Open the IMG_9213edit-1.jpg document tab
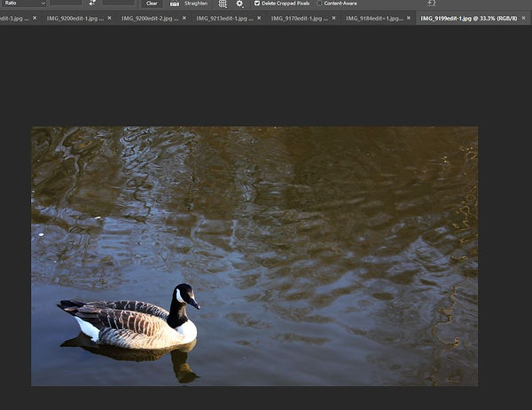This screenshot has width=532, height=410. (x=224, y=19)
